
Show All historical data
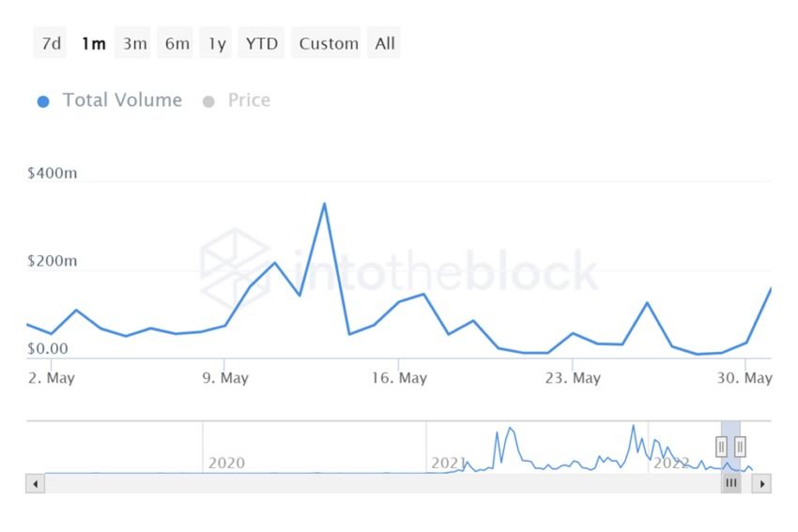coord(385,43)
